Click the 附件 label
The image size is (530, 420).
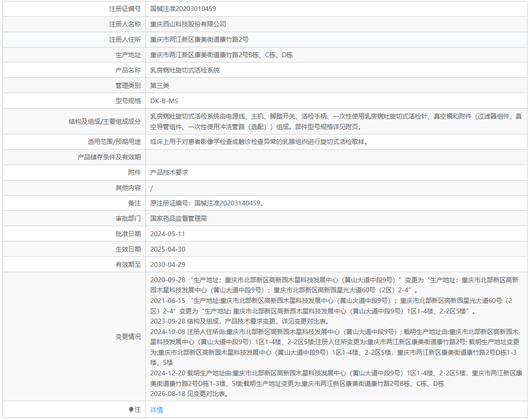point(134,172)
